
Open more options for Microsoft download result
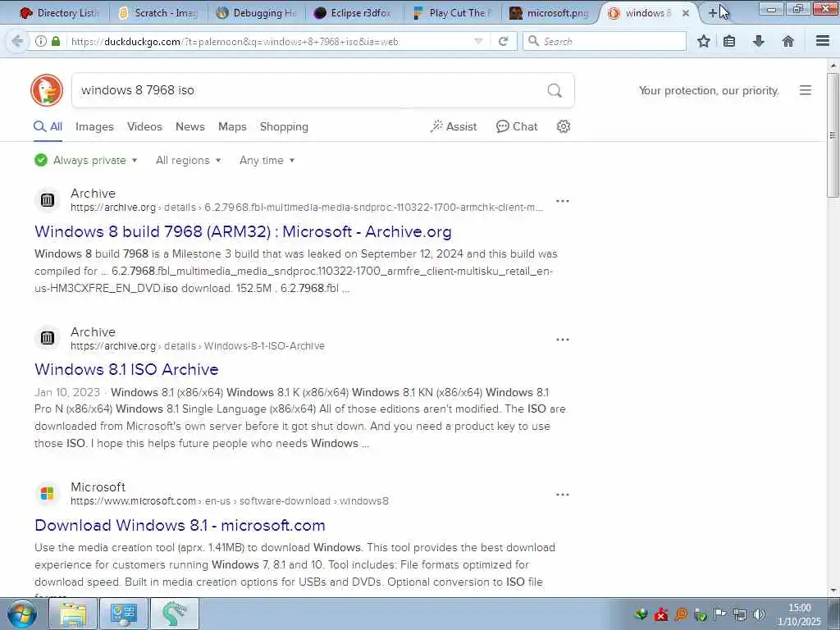(x=563, y=495)
